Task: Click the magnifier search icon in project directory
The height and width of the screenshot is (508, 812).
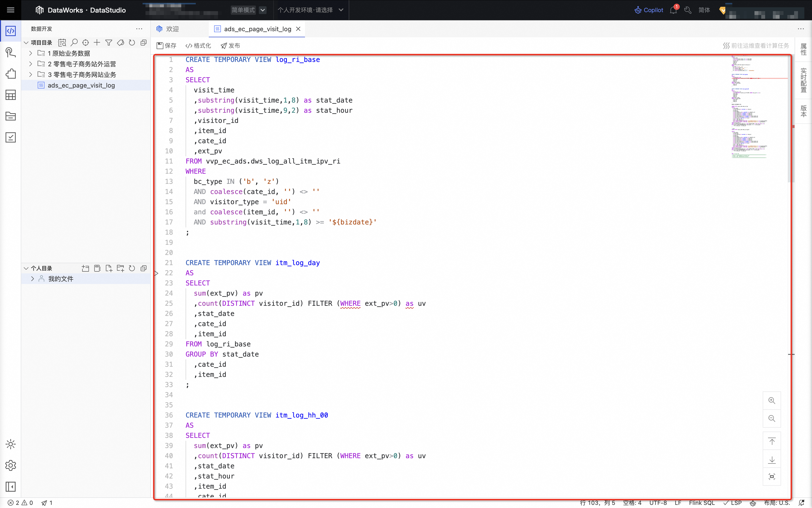Action: pos(74,43)
